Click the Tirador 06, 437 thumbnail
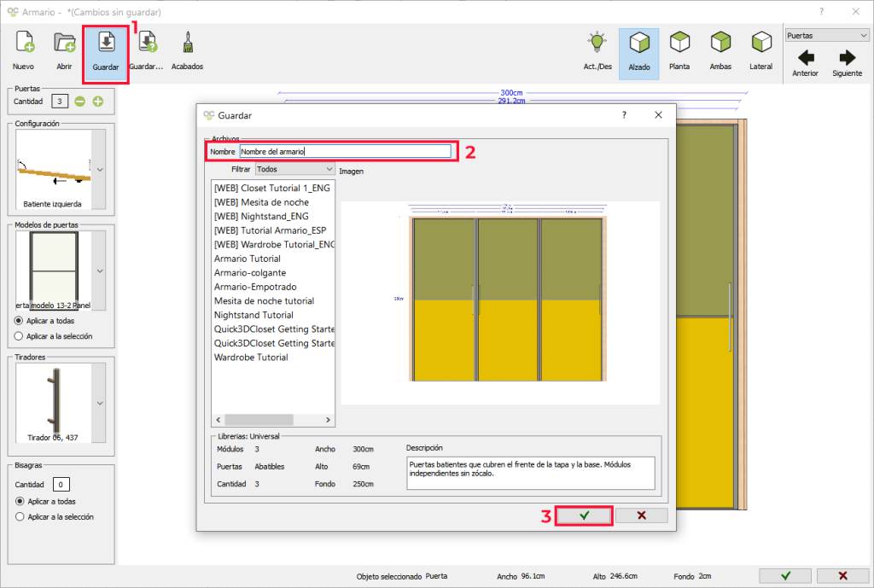 click(x=54, y=403)
